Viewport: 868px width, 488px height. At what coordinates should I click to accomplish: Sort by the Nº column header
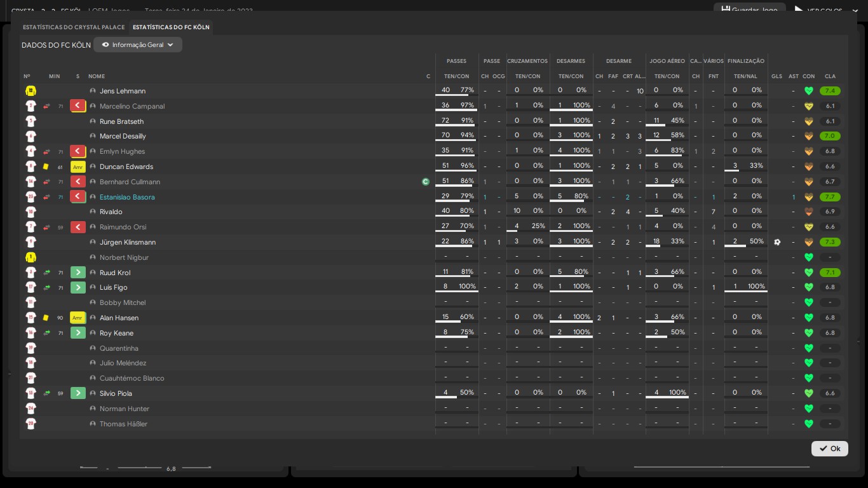point(27,76)
